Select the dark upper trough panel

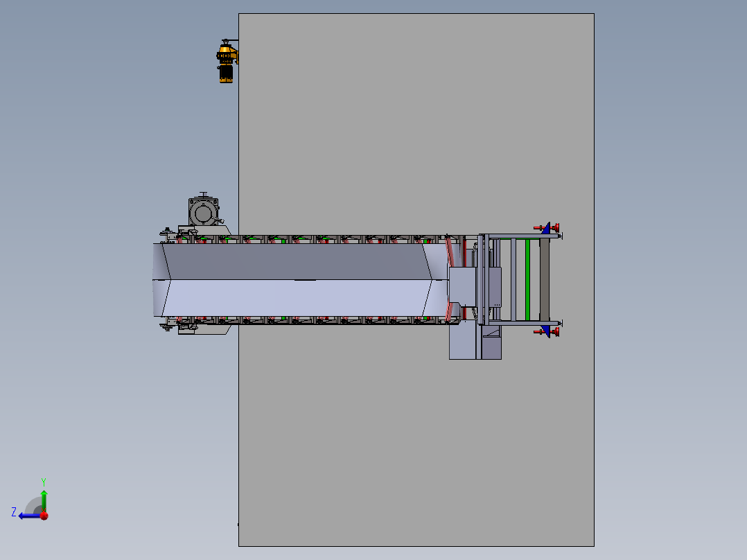coord(297,261)
